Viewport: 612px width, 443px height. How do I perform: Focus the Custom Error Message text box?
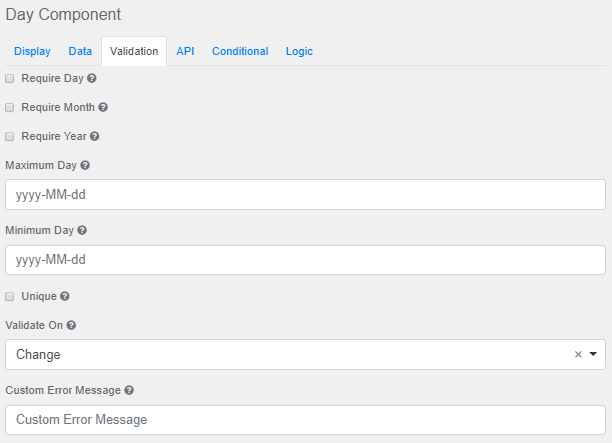[x=305, y=420]
